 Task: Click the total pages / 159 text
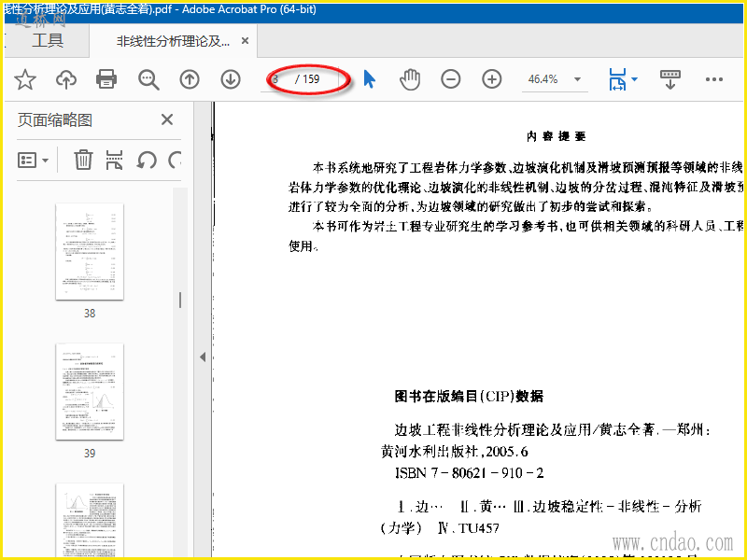(x=307, y=79)
